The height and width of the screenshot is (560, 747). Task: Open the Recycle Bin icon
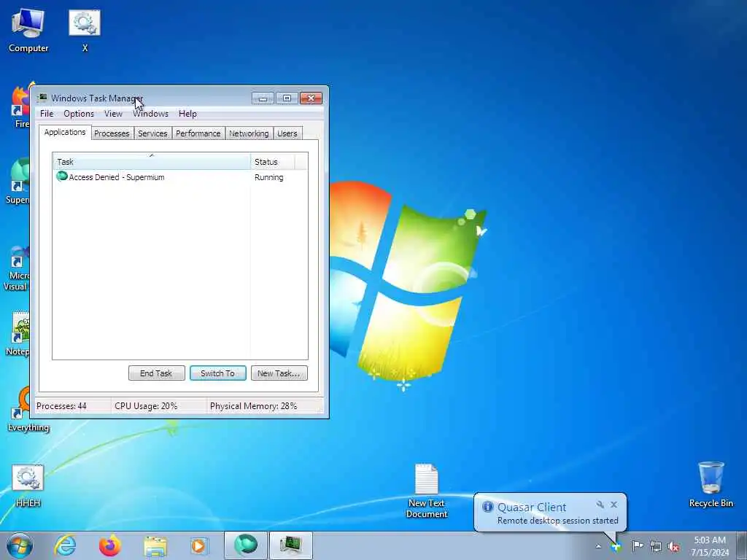point(711,484)
